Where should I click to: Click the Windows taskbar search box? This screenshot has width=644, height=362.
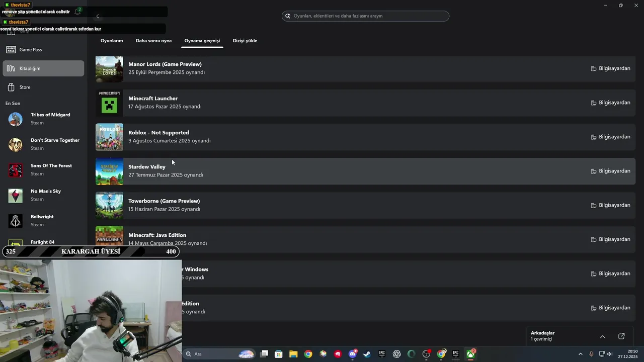pyautogui.click(x=219, y=354)
